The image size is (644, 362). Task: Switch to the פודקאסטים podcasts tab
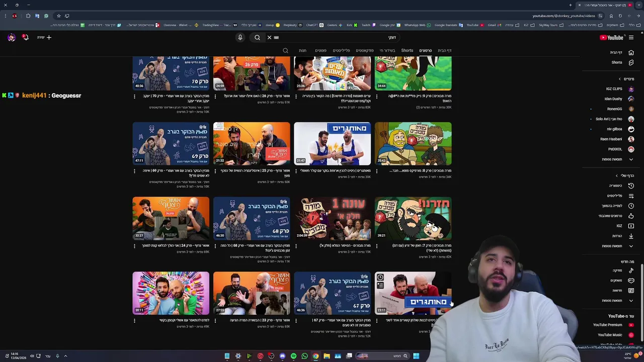pyautogui.click(x=365, y=50)
